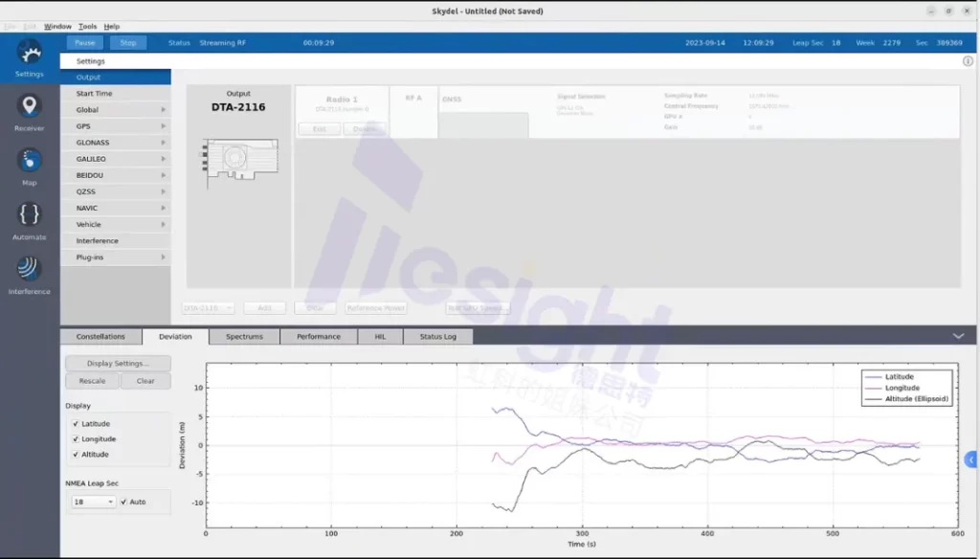Screen dimensions: 980x559
Task: Open the Interference waves icon
Action: point(29,270)
